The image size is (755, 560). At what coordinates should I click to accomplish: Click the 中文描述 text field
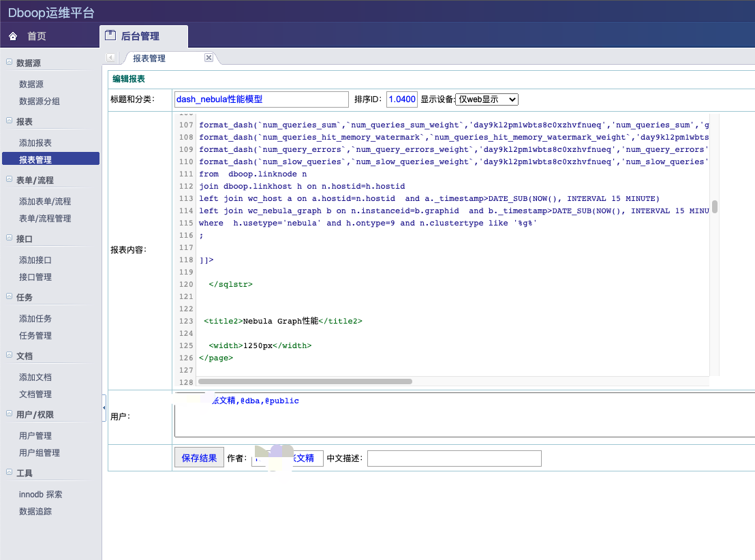[454, 458]
